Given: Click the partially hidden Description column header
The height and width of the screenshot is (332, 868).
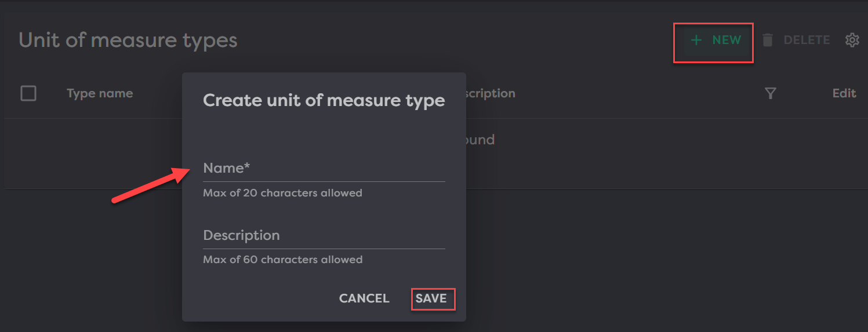Looking at the screenshot, I should [491, 93].
